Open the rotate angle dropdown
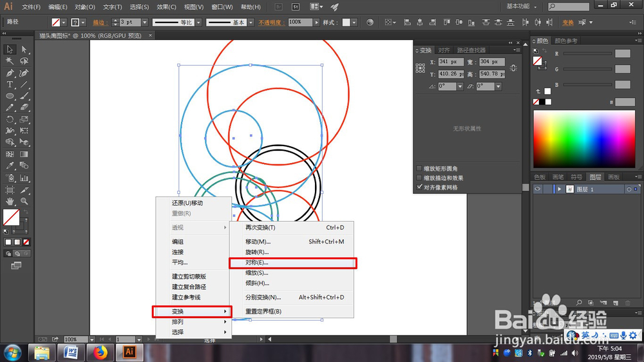This screenshot has width=644, height=362. [x=460, y=86]
